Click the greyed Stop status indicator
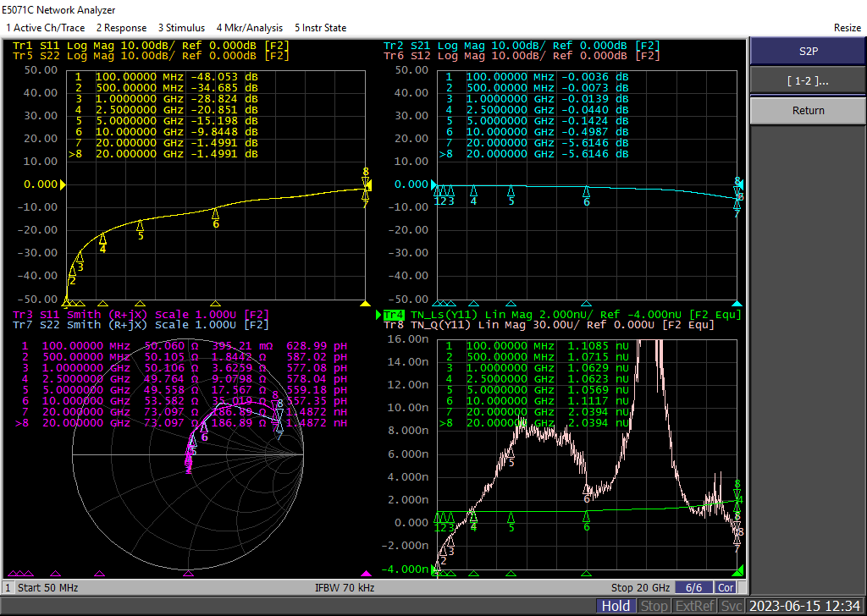The height and width of the screenshot is (616, 867). [654, 606]
